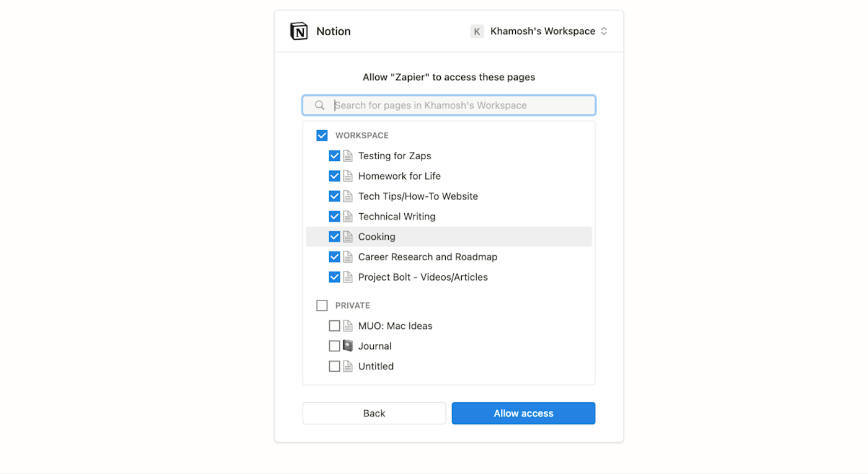
Task: Uncheck Career Research and Roadmap checkbox
Action: click(334, 257)
